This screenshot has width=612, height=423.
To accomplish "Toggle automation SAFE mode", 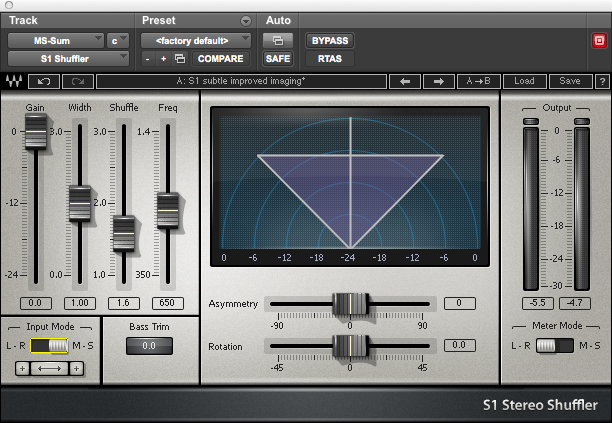I will (278, 59).
